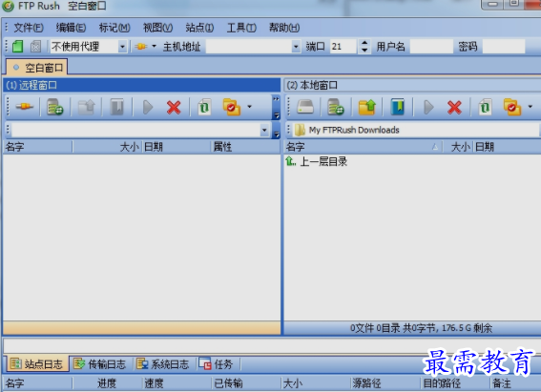Select the 空白窗口 tab
Screen dimensions: 541x392
coord(37,68)
